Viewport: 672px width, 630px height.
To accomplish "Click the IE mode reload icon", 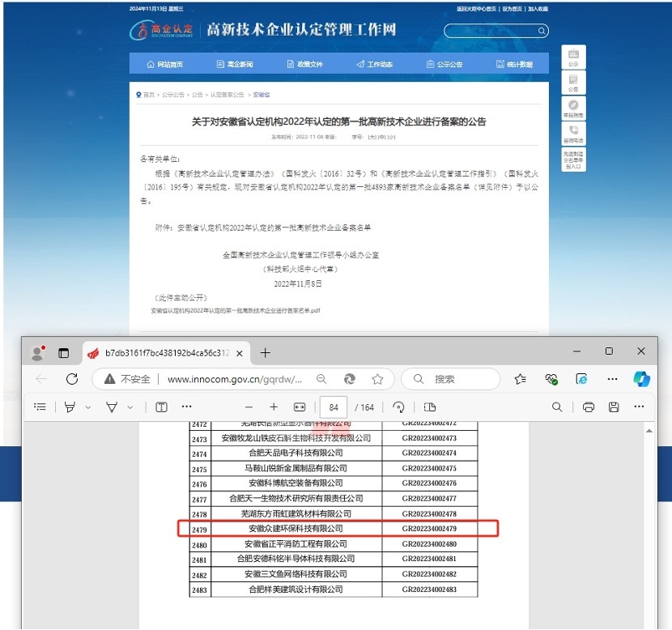I will pos(350,379).
